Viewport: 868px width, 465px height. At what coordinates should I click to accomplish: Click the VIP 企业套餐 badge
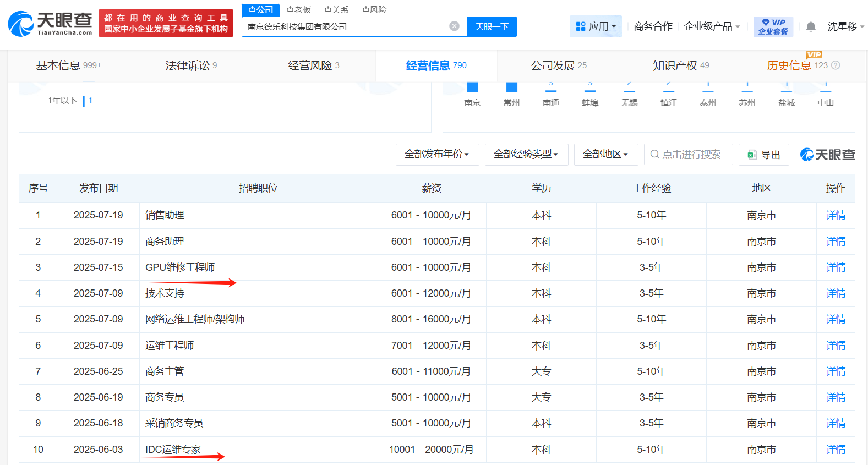(773, 26)
